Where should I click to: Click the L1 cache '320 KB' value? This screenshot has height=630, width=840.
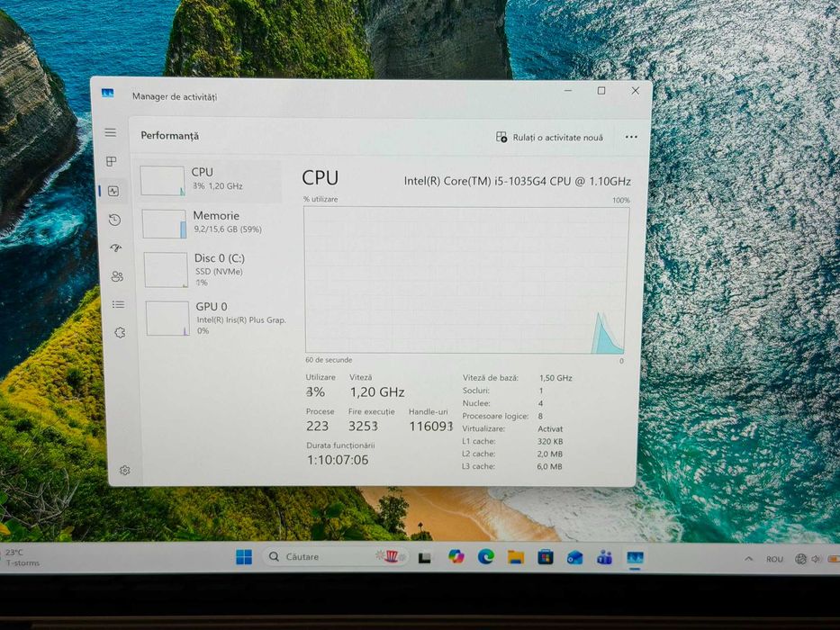550,441
